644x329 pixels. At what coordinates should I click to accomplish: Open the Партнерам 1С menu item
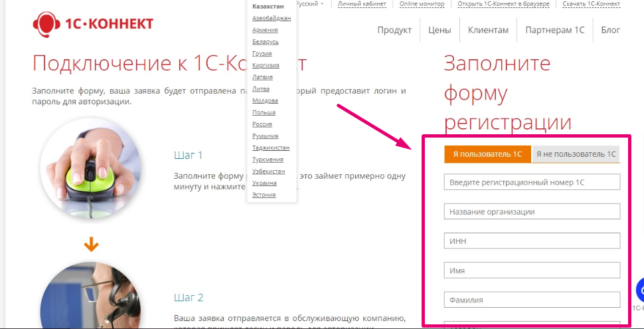(x=554, y=30)
